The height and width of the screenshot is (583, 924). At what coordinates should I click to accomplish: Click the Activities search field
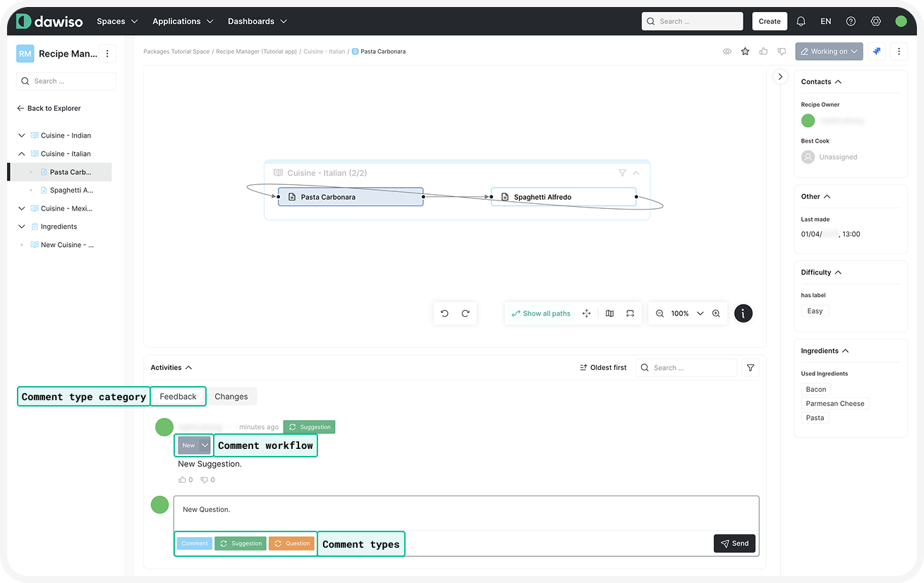click(x=691, y=368)
